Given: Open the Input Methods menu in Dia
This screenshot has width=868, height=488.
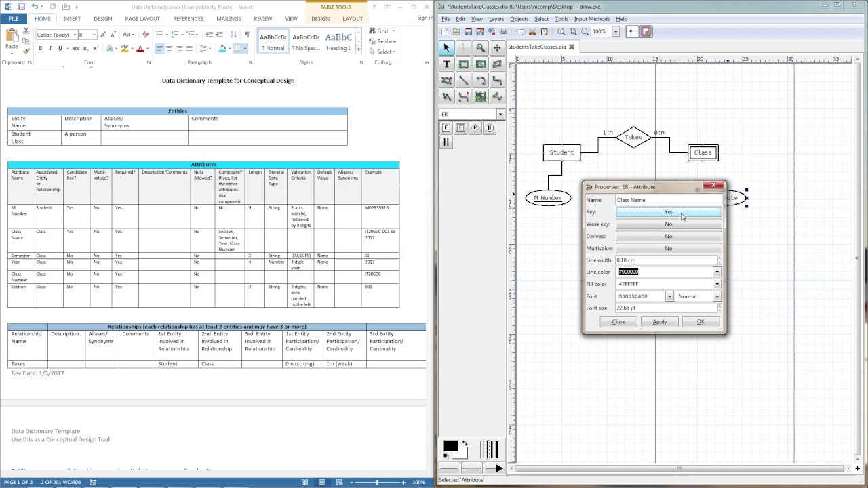Looking at the screenshot, I should [x=591, y=19].
